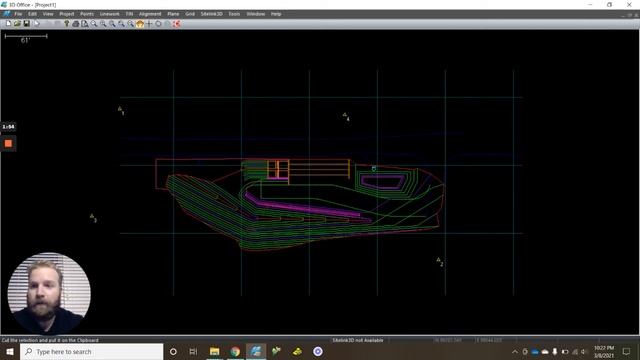Click the circle tool toolbar icon

158,24
